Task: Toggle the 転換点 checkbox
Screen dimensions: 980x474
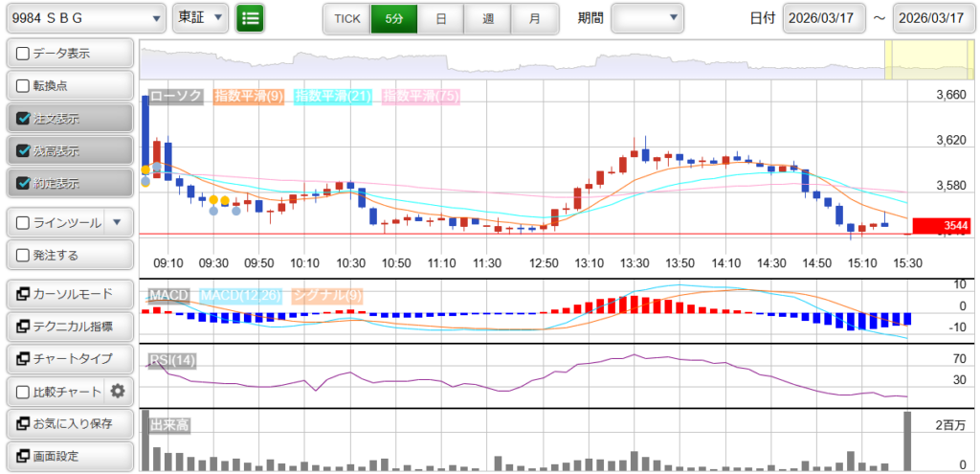Action: point(24,86)
